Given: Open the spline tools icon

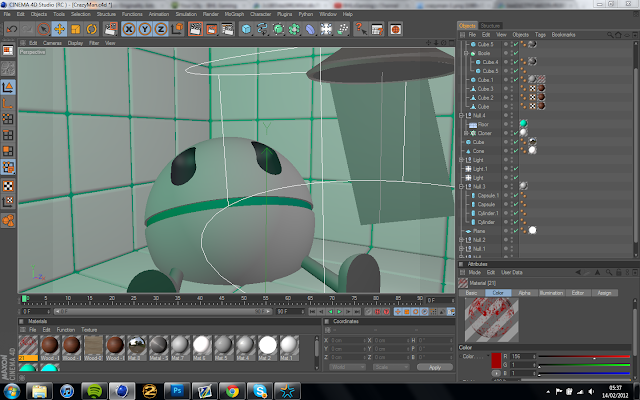Looking at the screenshot, I should pos(262,29).
